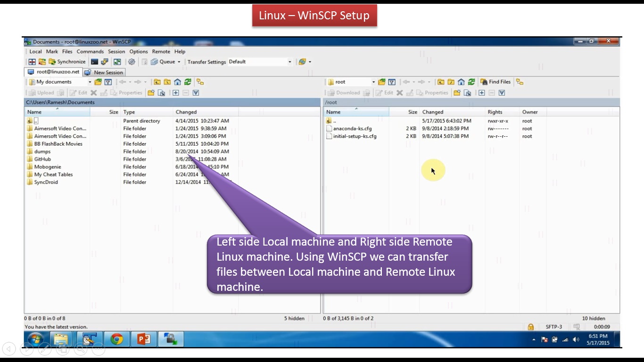Click the open directory icon in remote panel
644x362 pixels.
[382, 82]
